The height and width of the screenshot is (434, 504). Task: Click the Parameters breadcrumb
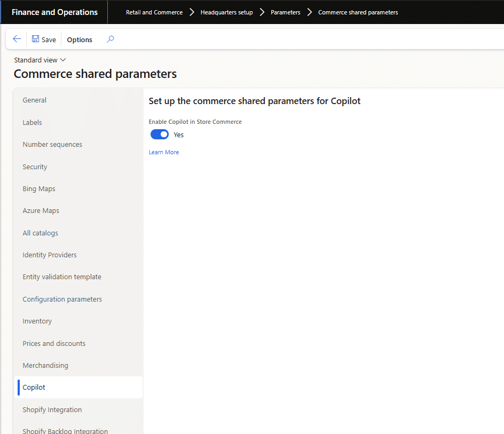[x=285, y=12]
